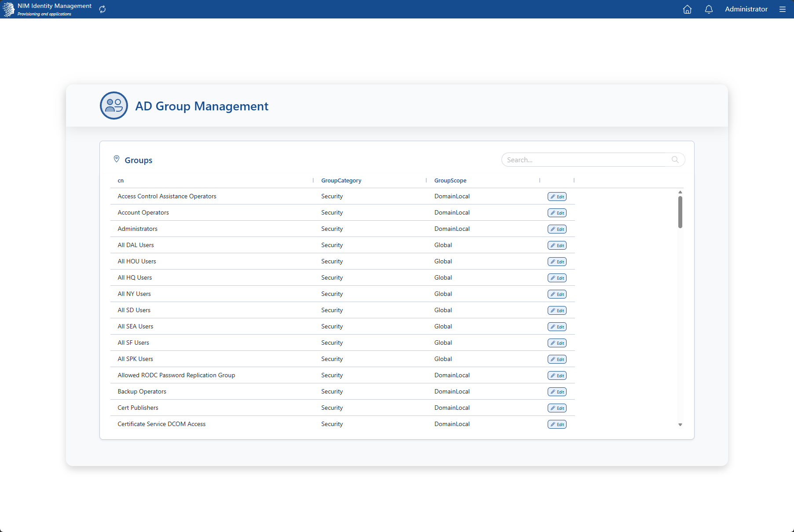This screenshot has height=532, width=794.
Task: Select the All SEA Users name
Action: tap(135, 326)
